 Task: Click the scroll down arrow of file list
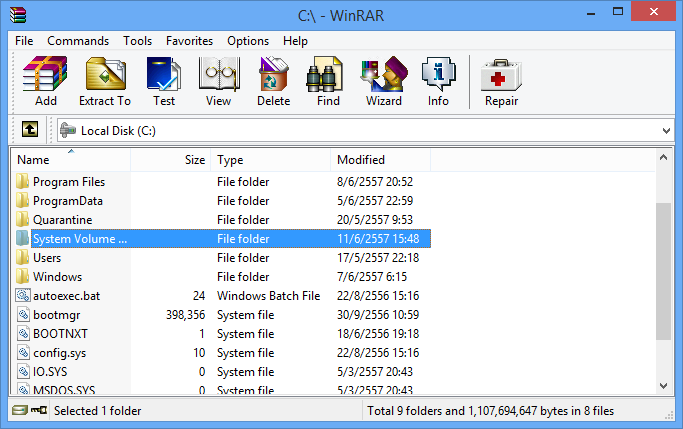click(663, 385)
